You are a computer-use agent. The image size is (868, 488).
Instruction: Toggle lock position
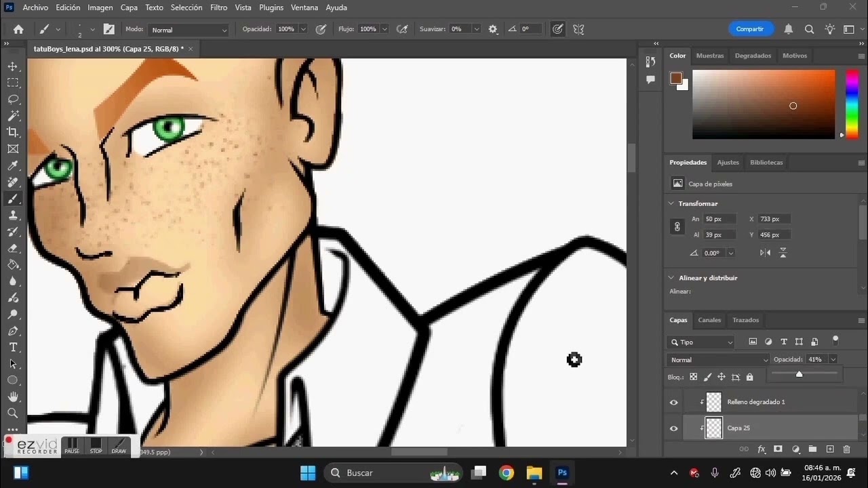(x=722, y=377)
